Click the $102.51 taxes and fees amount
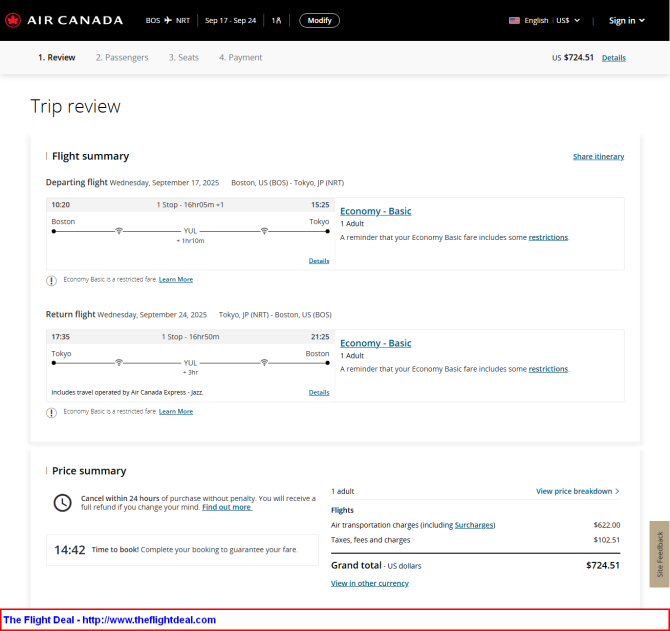 (607, 540)
